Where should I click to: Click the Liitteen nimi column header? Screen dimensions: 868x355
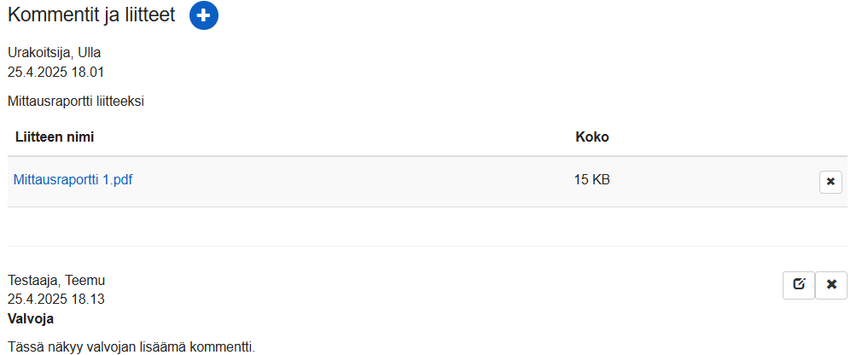(x=55, y=137)
